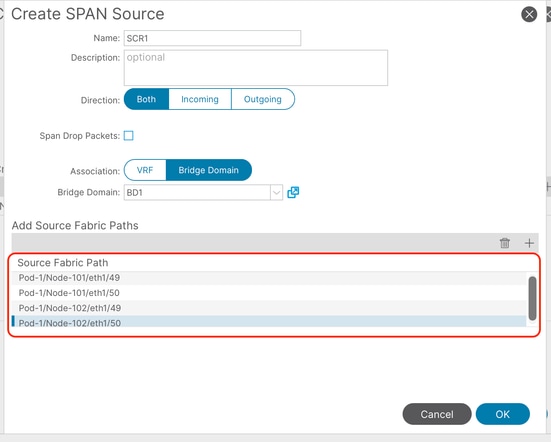
Task: Click the Source Fabric Path column header
Action: (63, 263)
